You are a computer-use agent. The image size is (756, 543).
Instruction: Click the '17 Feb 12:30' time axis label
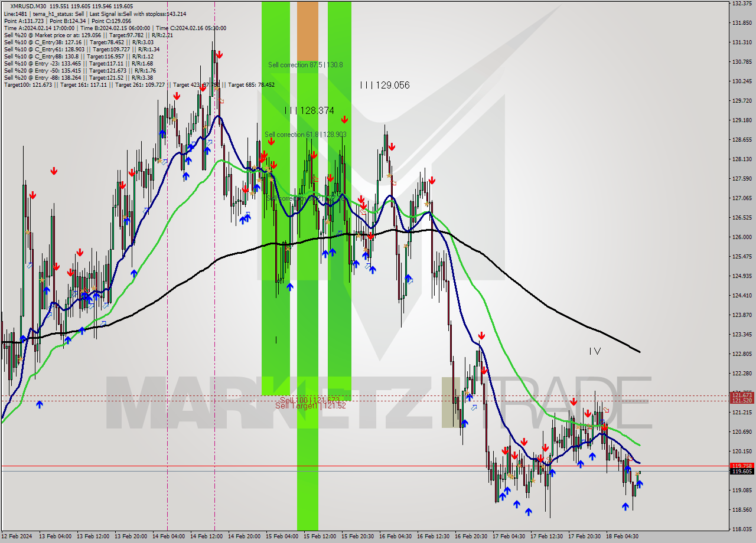click(x=546, y=537)
